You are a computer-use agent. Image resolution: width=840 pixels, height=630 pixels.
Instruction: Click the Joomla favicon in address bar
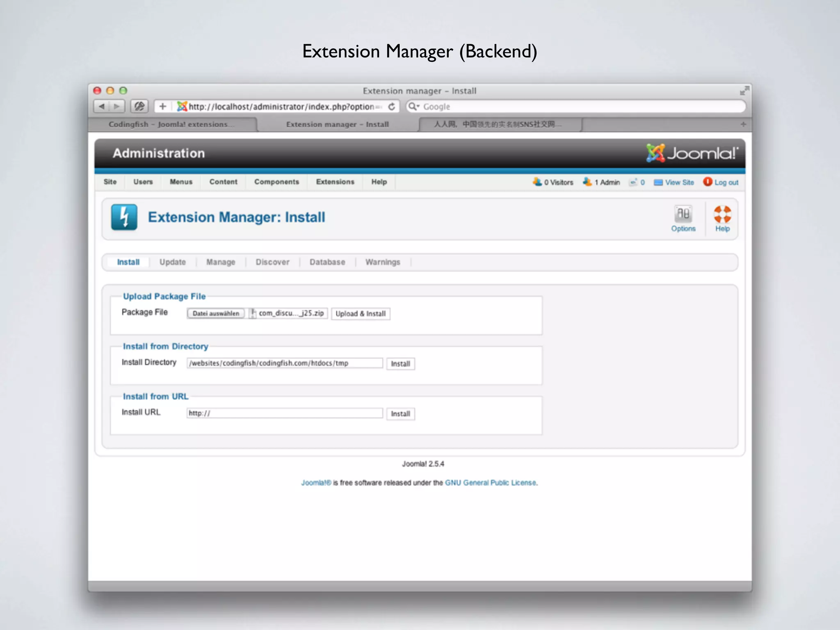tap(182, 107)
